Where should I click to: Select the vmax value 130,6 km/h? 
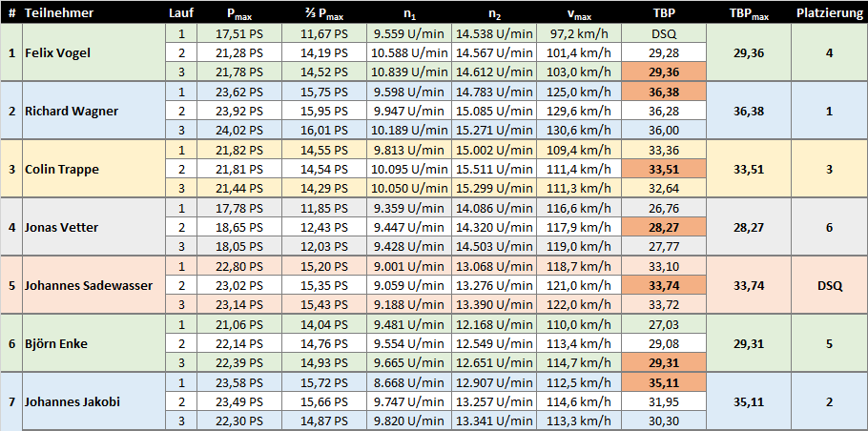(x=579, y=131)
